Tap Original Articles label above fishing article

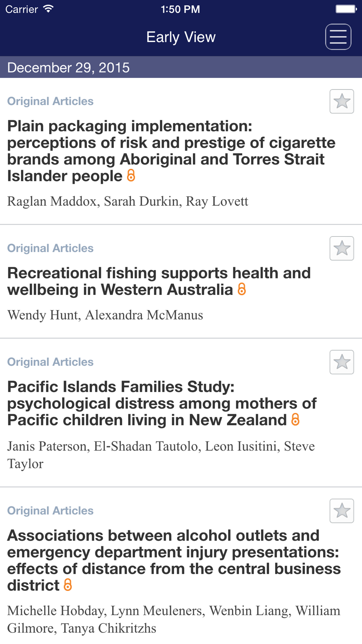click(50, 248)
